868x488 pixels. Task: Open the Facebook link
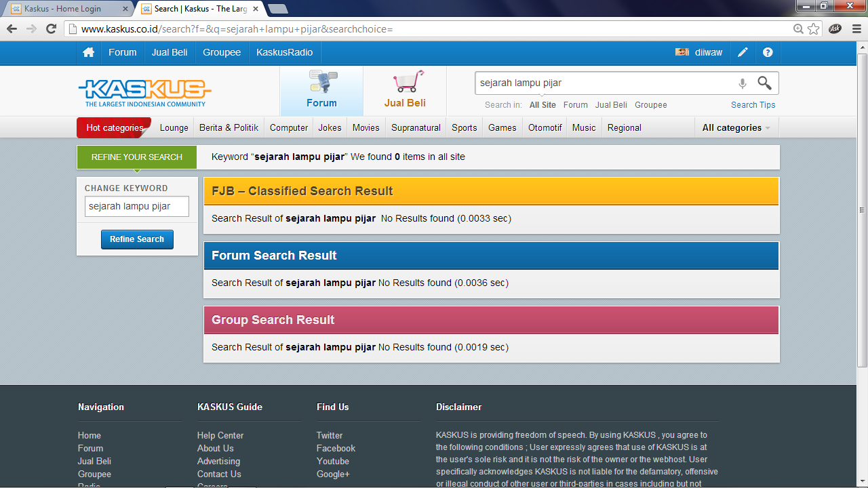(x=336, y=449)
